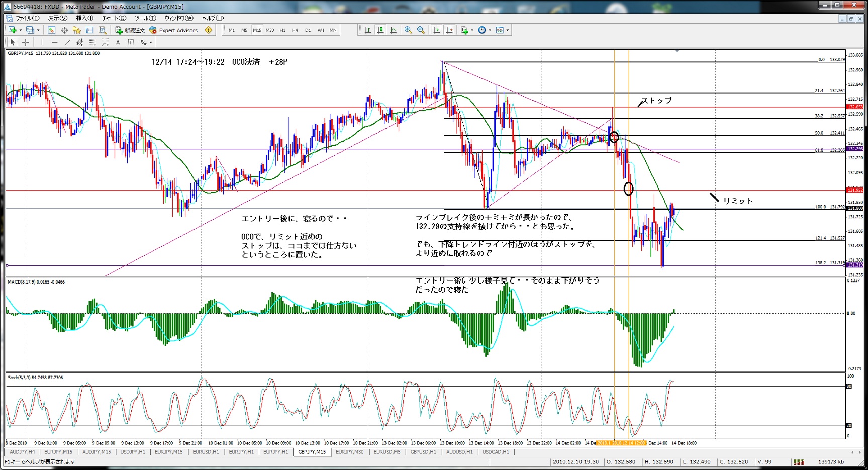This screenshot has width=868, height=470.
Task: Open the indicators list icon
Action: coord(465,30)
